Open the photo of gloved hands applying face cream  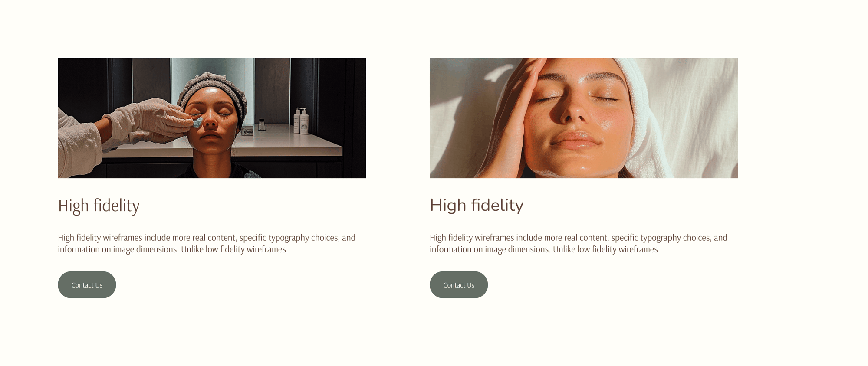212,118
